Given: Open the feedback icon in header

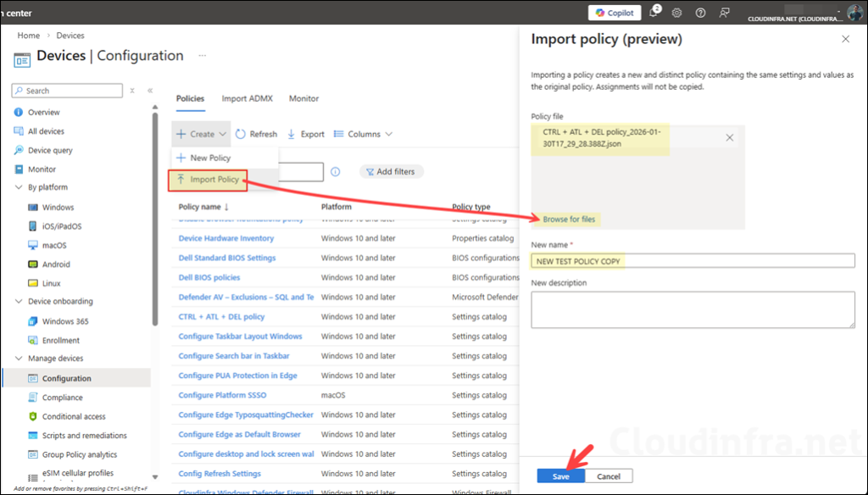Looking at the screenshot, I should coord(724,13).
